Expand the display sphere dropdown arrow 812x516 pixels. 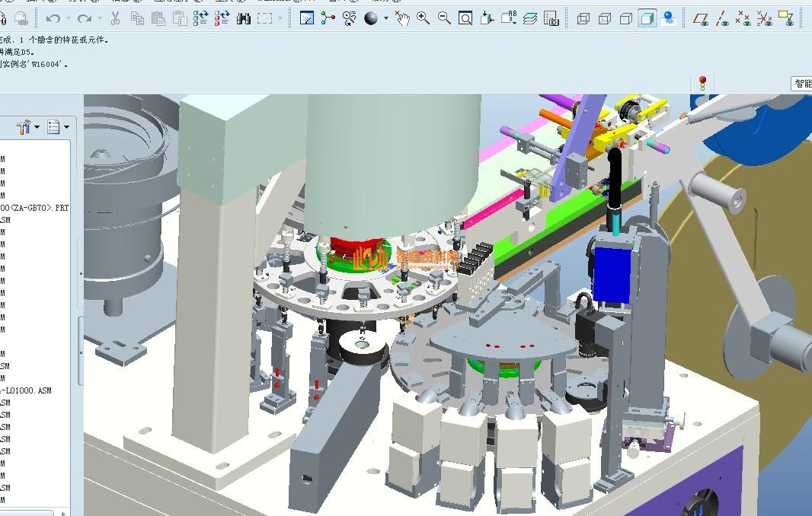[386, 18]
